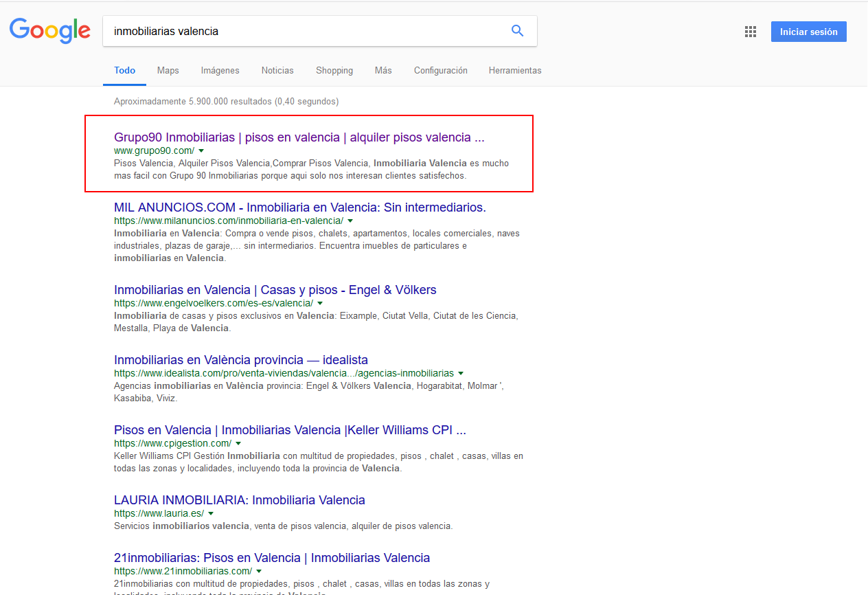Click the https://www.milanuncios.com/inmobiliaria-en-valencia/ URL text

pyautogui.click(x=229, y=221)
